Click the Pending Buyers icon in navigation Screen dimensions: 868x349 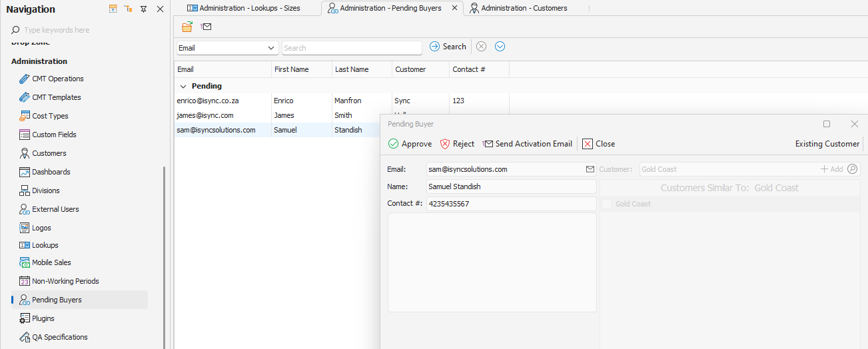(25, 300)
